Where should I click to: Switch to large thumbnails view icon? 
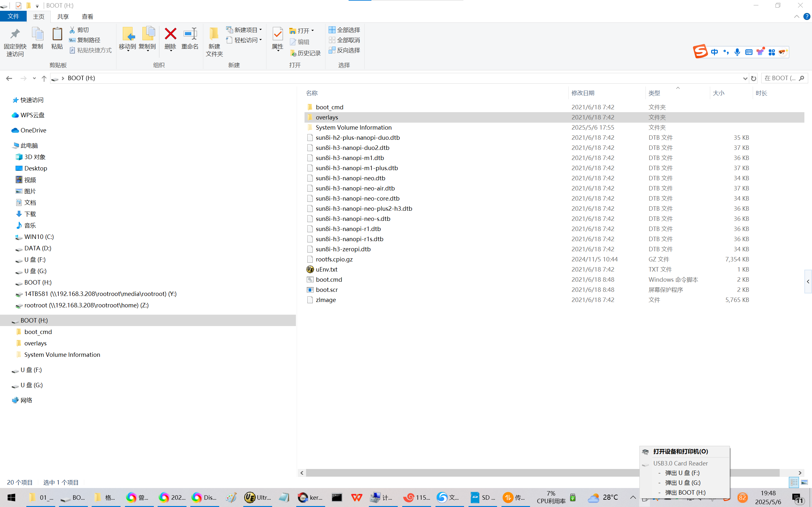805,482
